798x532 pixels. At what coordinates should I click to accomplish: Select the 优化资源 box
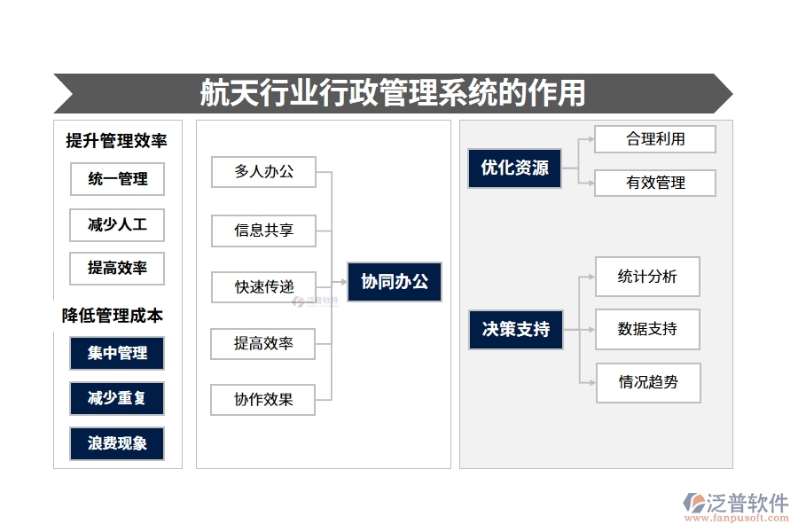click(514, 168)
